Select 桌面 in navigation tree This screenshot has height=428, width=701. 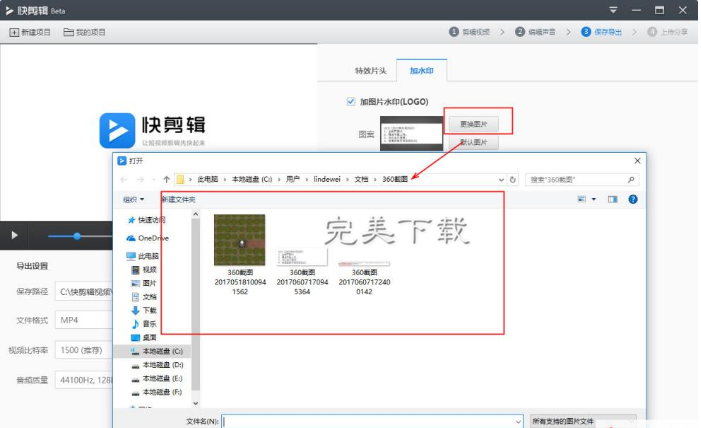pyautogui.click(x=144, y=337)
